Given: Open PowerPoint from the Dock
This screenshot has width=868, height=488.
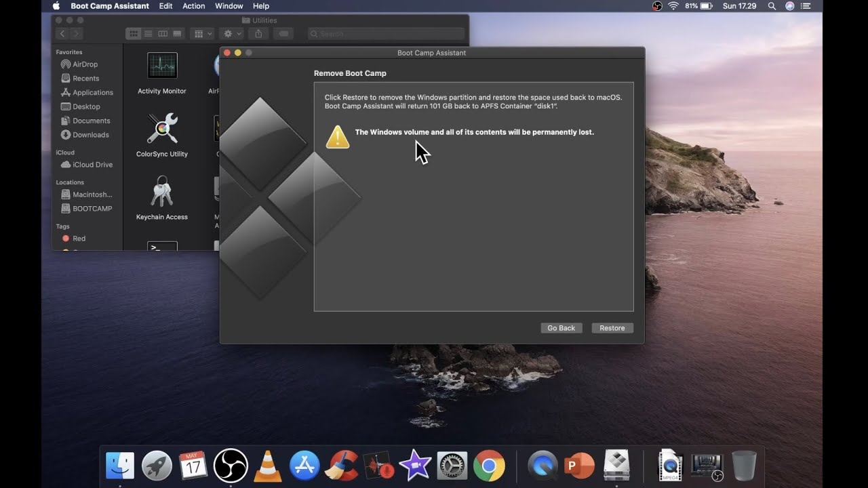Looking at the screenshot, I should [x=579, y=466].
